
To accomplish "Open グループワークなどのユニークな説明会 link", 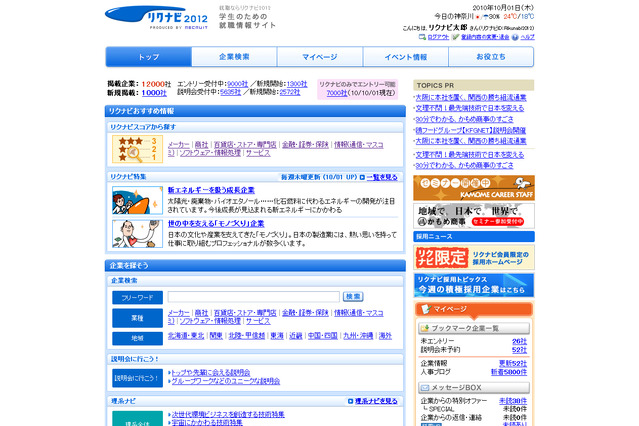I will [x=225, y=381].
